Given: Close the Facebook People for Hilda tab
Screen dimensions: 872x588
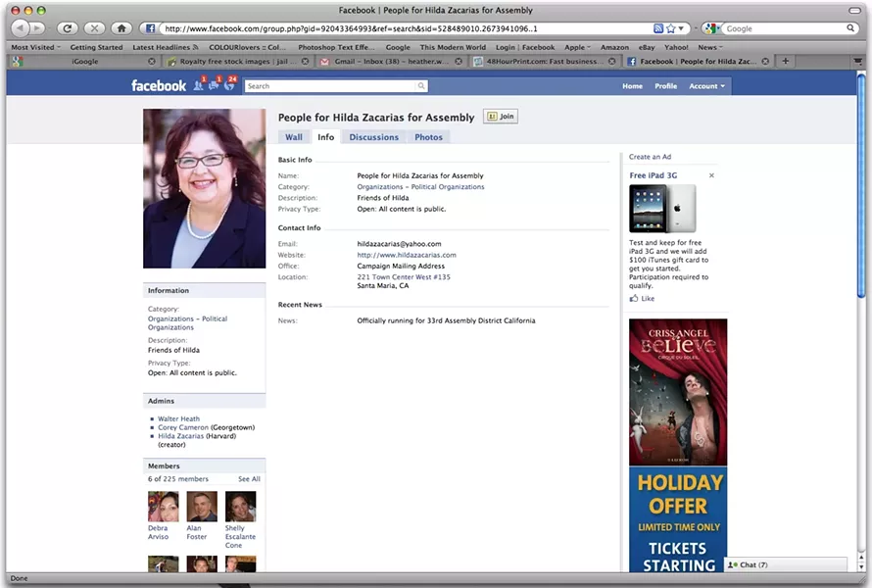Looking at the screenshot, I should pos(765,61).
